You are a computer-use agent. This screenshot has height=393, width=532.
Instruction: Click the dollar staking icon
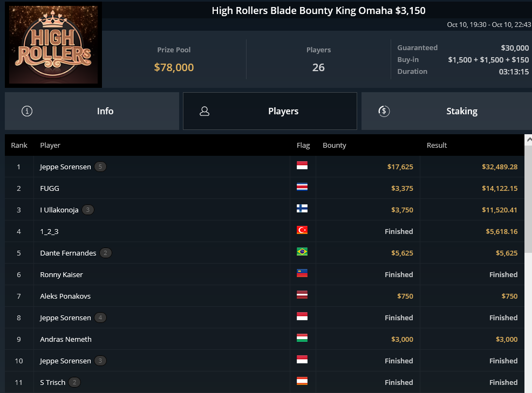pos(384,111)
